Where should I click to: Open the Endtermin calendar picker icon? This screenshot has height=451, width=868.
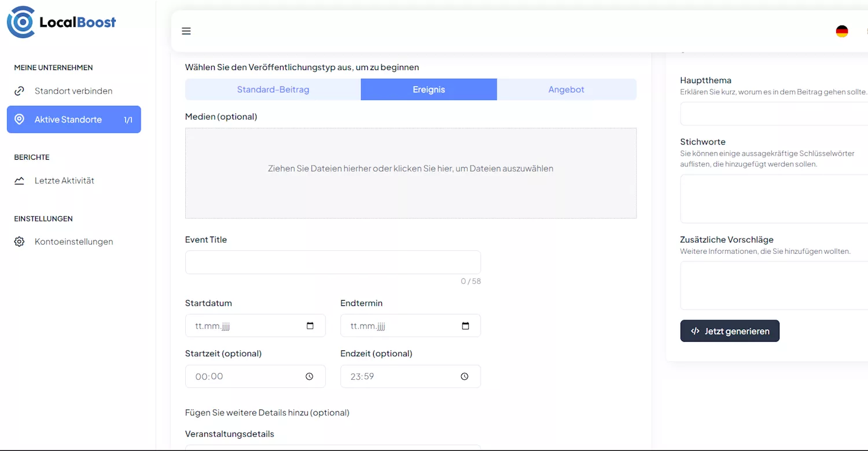click(465, 326)
